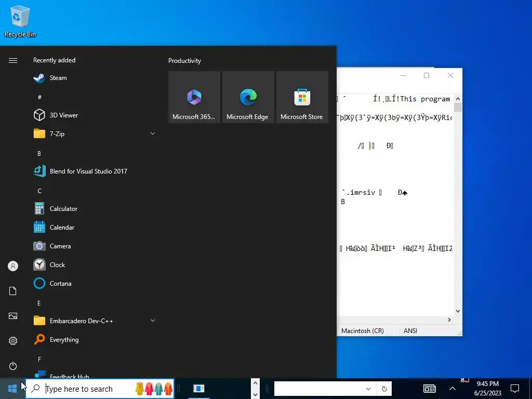The image size is (532, 399).
Task: Open the user account icon in Start
Action: 13,266
